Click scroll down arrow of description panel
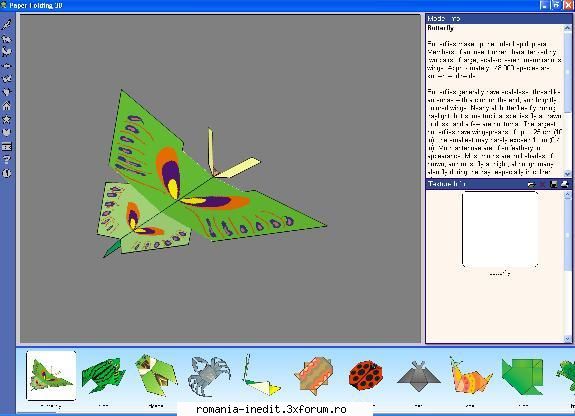The width and height of the screenshot is (575, 416). point(568,174)
